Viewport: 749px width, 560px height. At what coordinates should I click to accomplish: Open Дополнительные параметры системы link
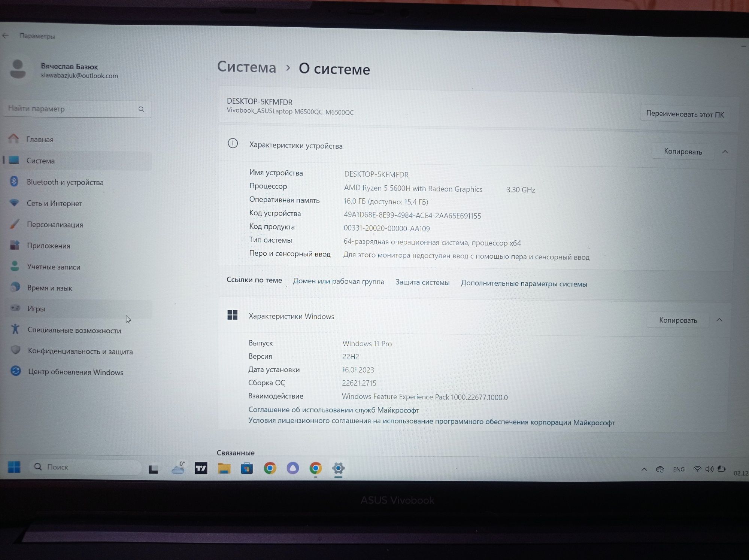(x=524, y=284)
